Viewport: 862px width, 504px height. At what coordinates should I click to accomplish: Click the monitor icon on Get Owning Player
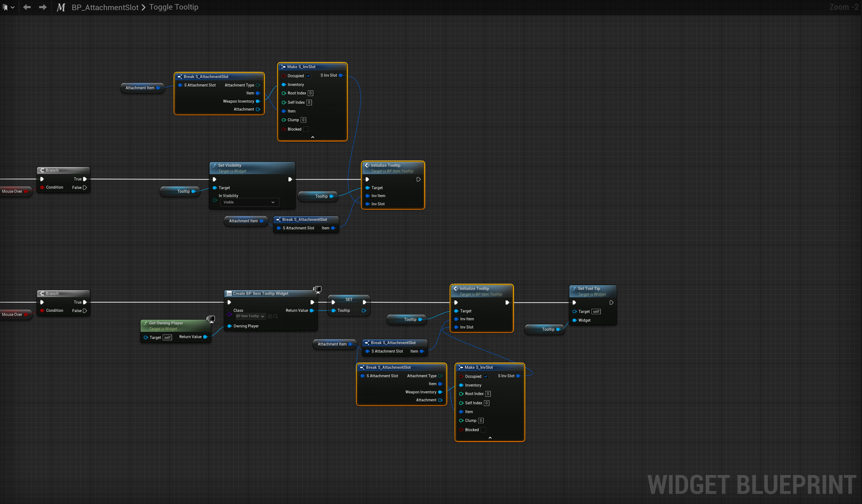[x=211, y=319]
